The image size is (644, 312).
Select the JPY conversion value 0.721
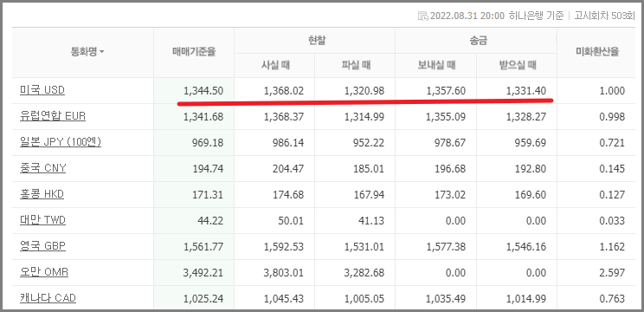[612, 143]
